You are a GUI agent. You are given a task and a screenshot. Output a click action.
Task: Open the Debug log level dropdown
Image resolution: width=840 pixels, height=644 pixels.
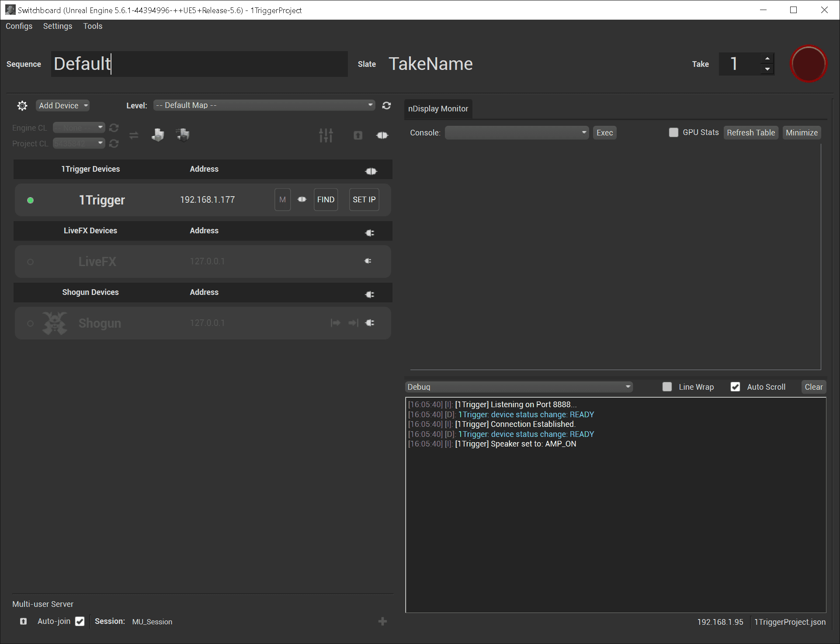pos(518,387)
